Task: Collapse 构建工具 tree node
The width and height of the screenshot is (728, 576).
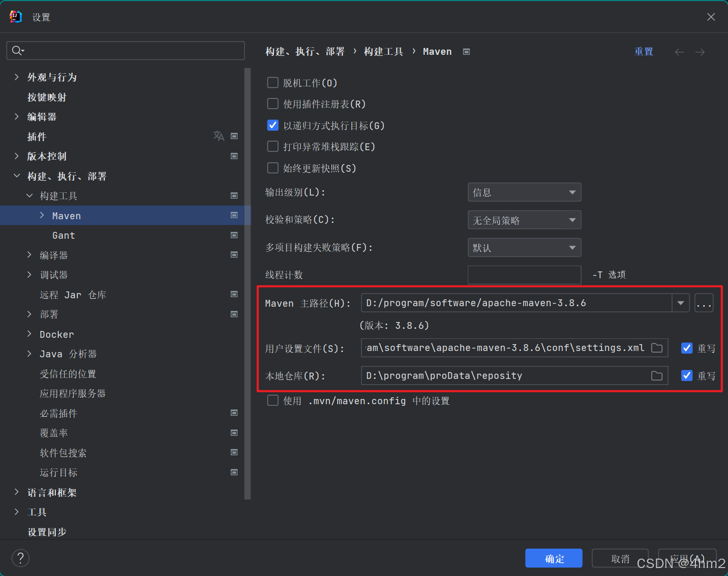Action: (x=29, y=196)
